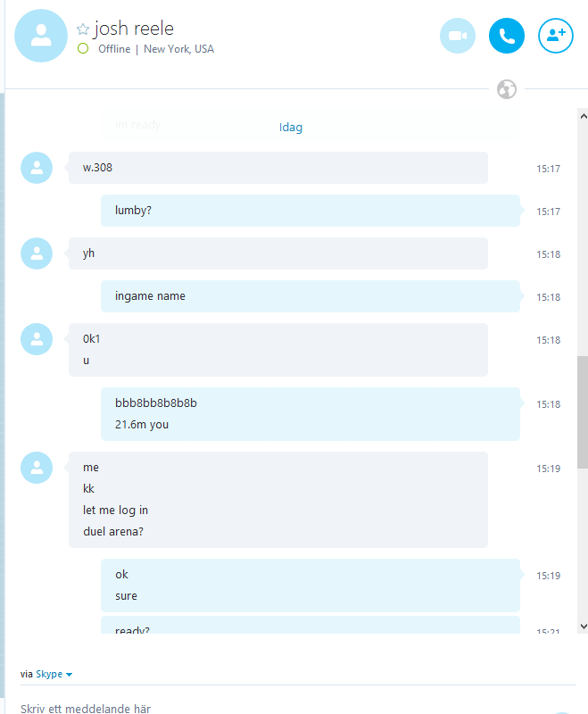Start a voice call with josh reele
Image resolution: width=588 pixels, height=714 pixels.
pyautogui.click(x=507, y=36)
